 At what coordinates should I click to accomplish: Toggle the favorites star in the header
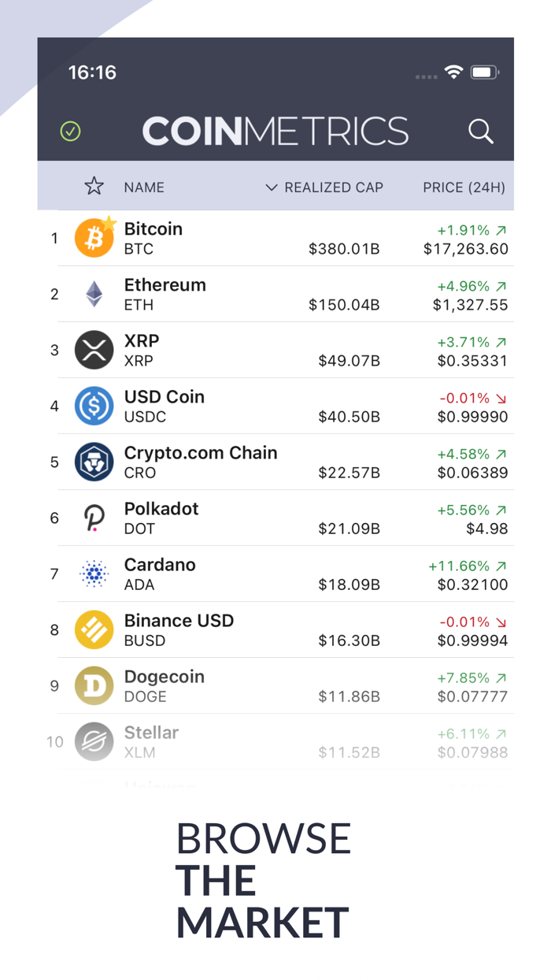94,187
